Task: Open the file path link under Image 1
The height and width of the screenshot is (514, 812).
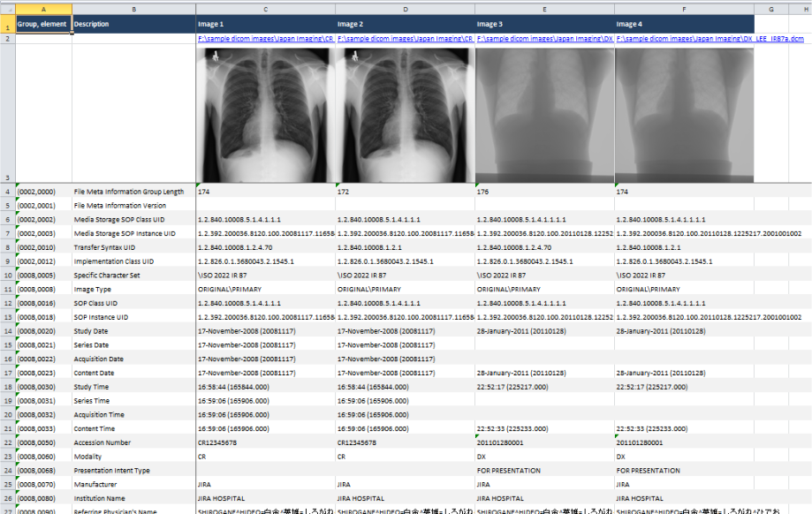Action: coord(265,39)
